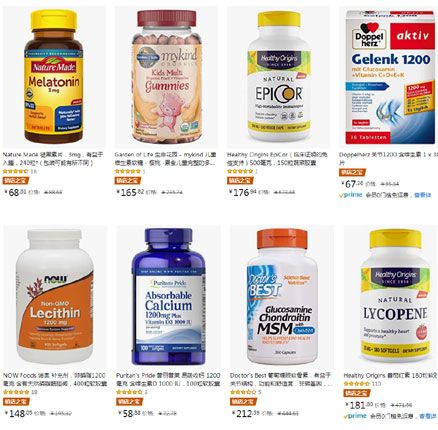Open the mykind Kids Multi Gummies image
The image size is (438, 430).
click(x=167, y=77)
